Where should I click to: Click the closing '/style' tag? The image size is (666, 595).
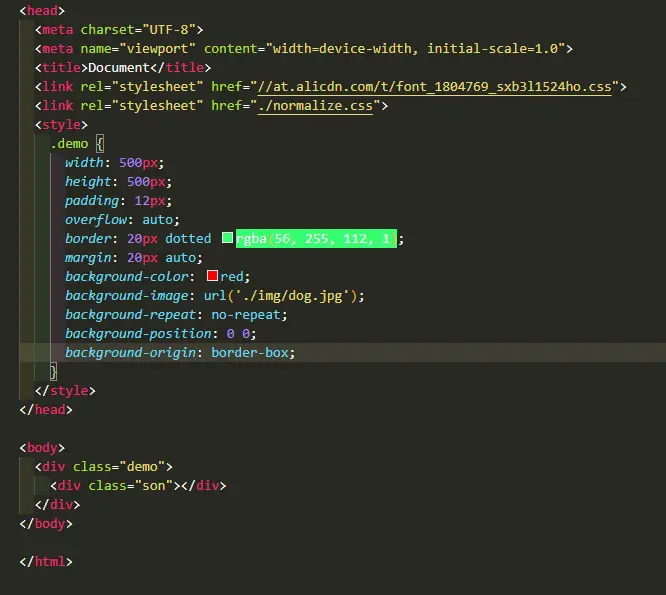pos(65,391)
